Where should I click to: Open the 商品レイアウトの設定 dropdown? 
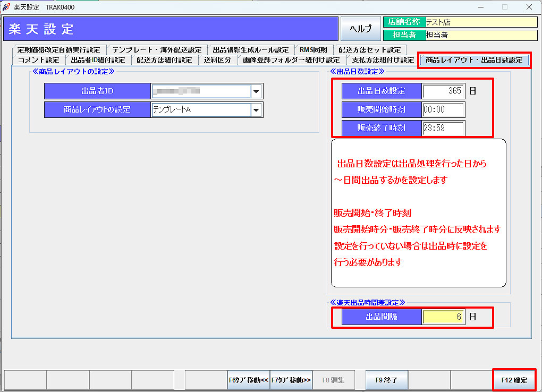click(x=257, y=110)
